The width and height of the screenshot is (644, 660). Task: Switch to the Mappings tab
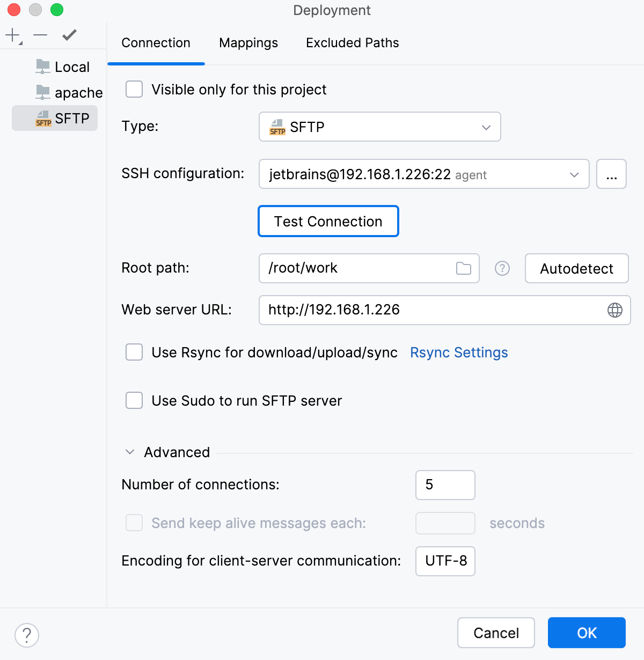coord(248,43)
